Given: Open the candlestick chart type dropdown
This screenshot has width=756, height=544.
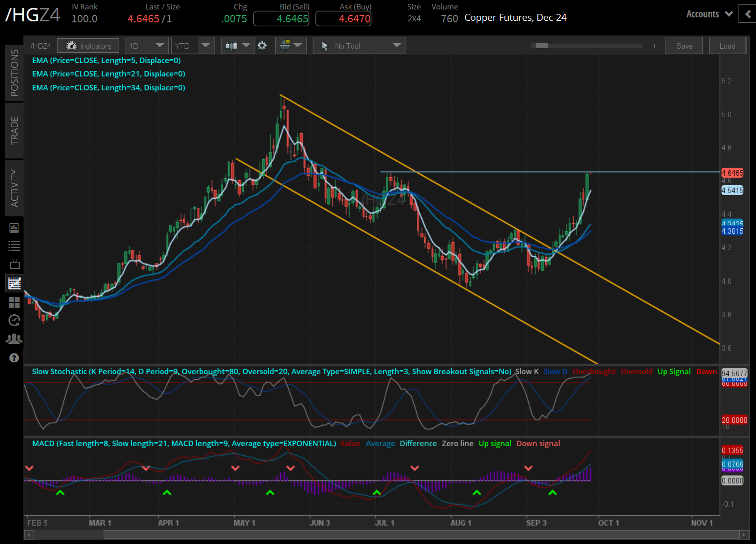Looking at the screenshot, I should pyautogui.click(x=237, y=46).
